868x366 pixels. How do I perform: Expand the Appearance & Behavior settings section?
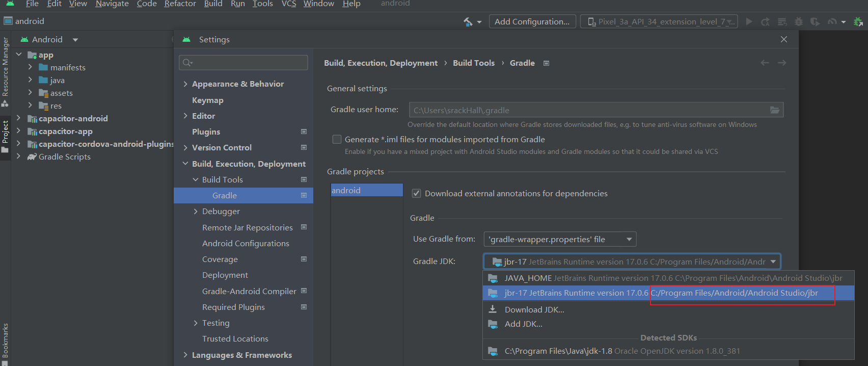tap(185, 84)
